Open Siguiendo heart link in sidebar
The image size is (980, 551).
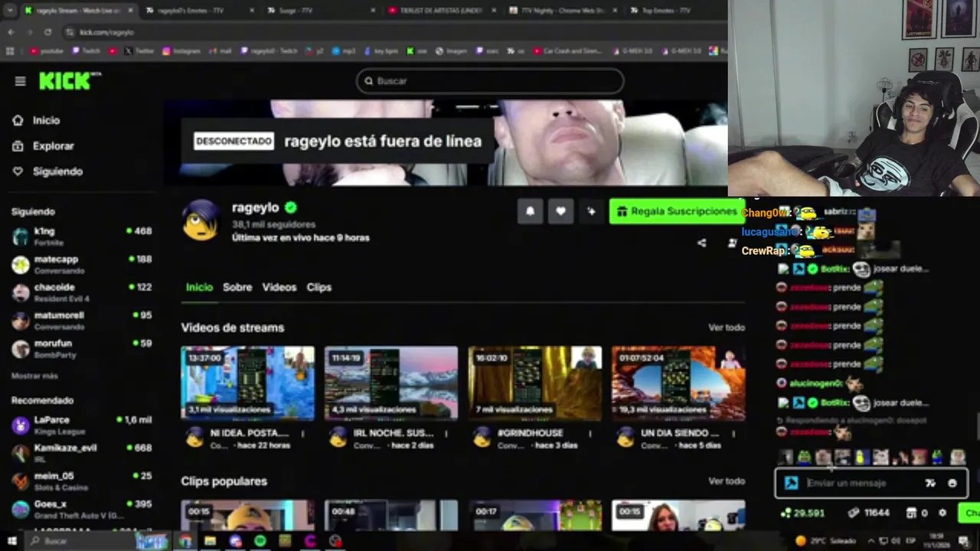tap(47, 171)
